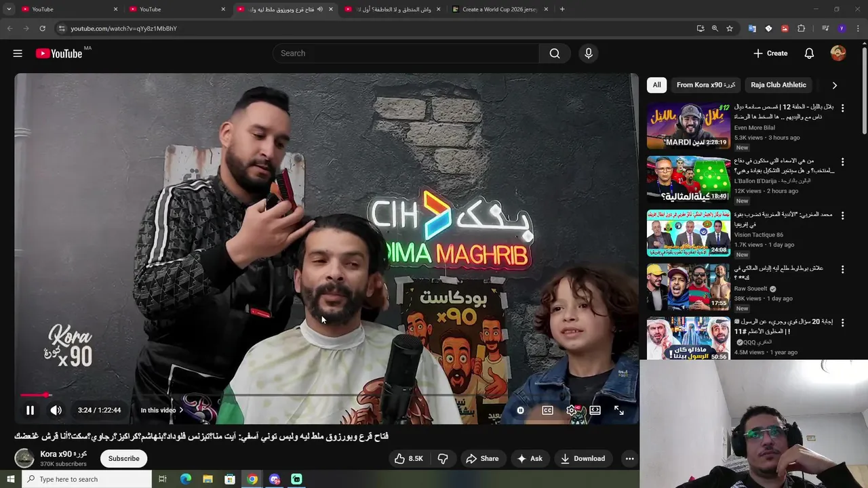The width and height of the screenshot is (868, 488).
Task: Subscribe to Kora x90 channel
Action: click(124, 459)
